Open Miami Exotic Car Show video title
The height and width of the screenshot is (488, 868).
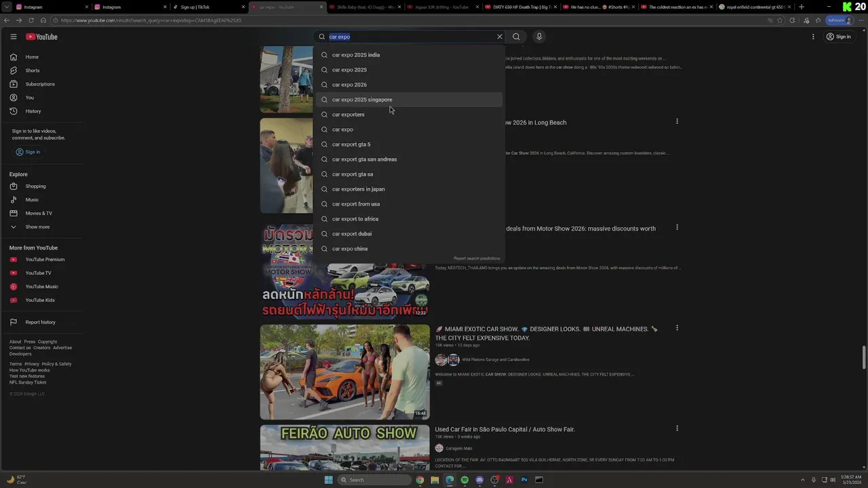pos(547,333)
